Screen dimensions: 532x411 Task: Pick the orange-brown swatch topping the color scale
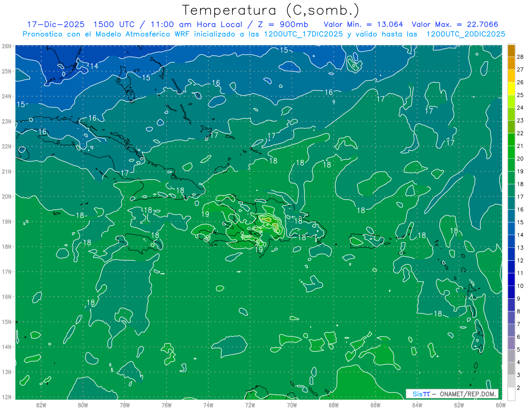(x=511, y=51)
